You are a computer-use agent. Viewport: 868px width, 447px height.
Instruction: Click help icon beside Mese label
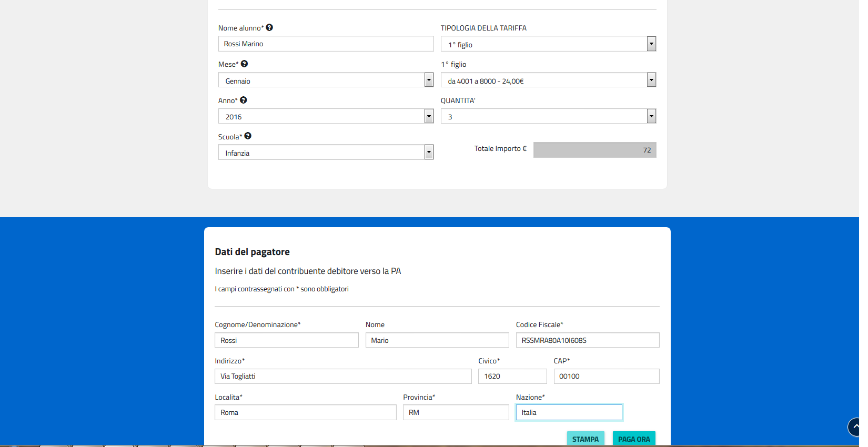[x=244, y=64]
